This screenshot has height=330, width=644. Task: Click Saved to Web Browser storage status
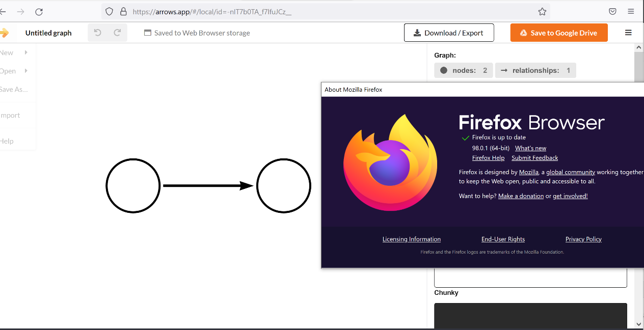click(197, 33)
